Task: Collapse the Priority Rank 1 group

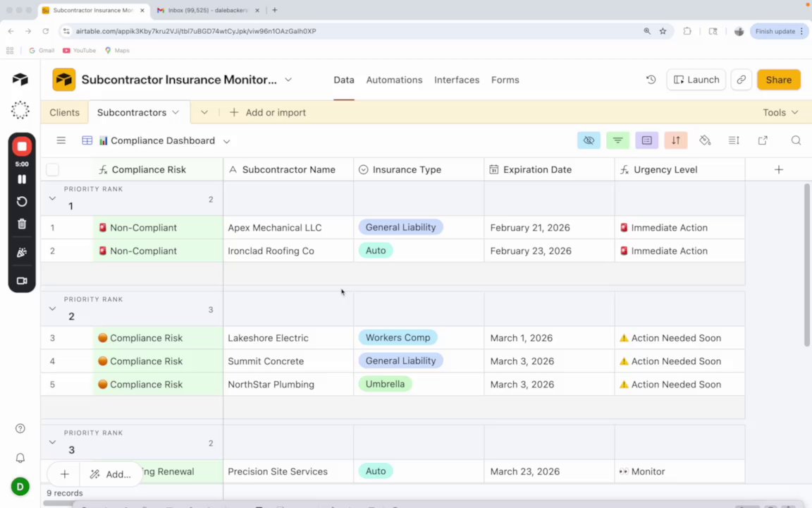Action: 52,198
